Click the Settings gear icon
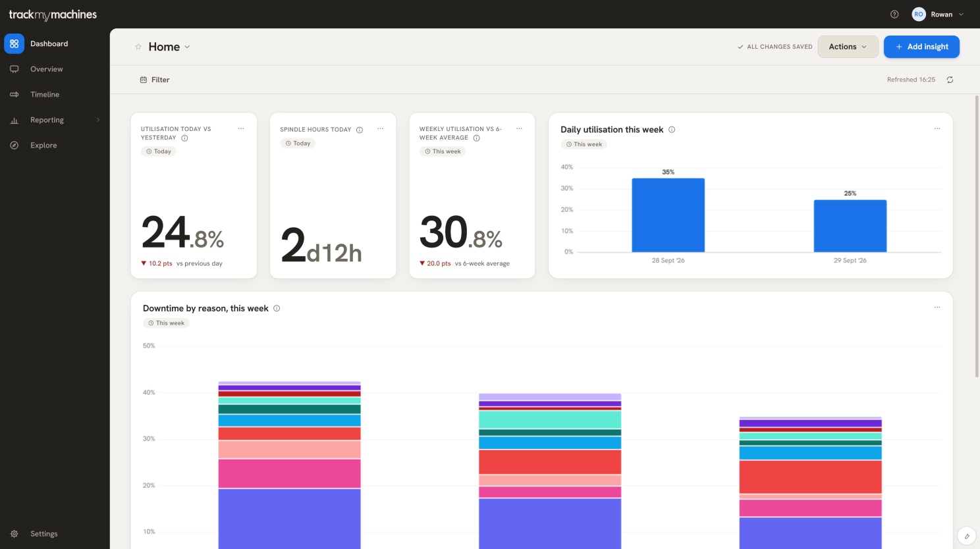The height and width of the screenshot is (549, 980). pos(14,534)
